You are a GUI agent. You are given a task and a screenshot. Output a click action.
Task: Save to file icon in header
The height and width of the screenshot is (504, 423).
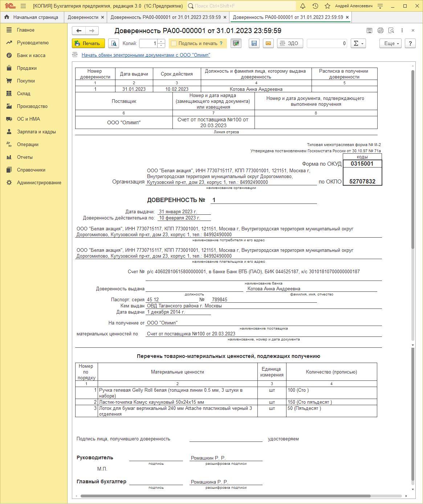click(x=369, y=31)
